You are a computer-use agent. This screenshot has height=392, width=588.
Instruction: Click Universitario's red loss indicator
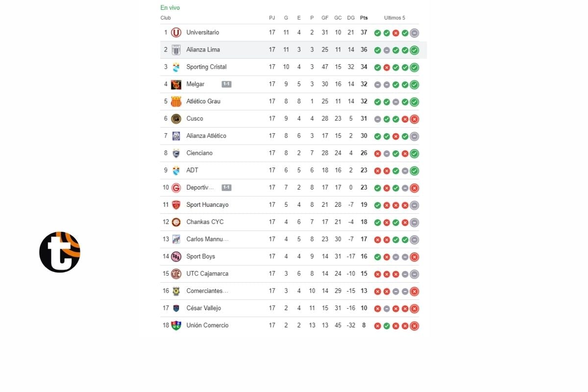click(x=395, y=32)
